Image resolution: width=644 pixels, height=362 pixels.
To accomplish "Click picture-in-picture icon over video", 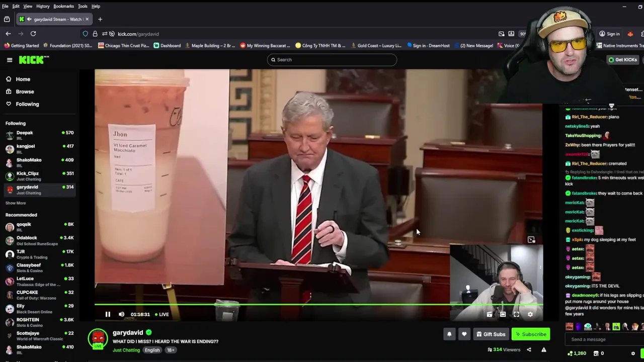I will tap(531, 240).
